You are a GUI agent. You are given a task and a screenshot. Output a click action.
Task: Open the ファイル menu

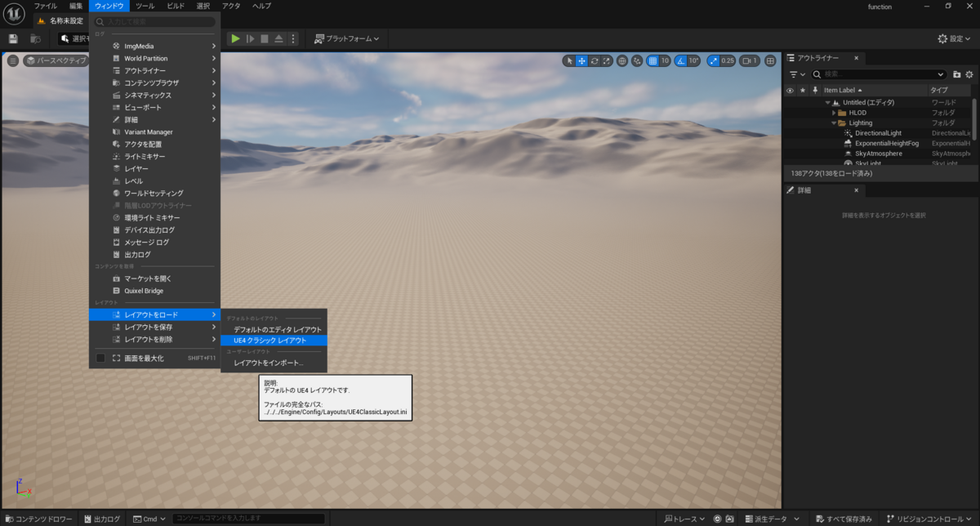click(x=46, y=6)
